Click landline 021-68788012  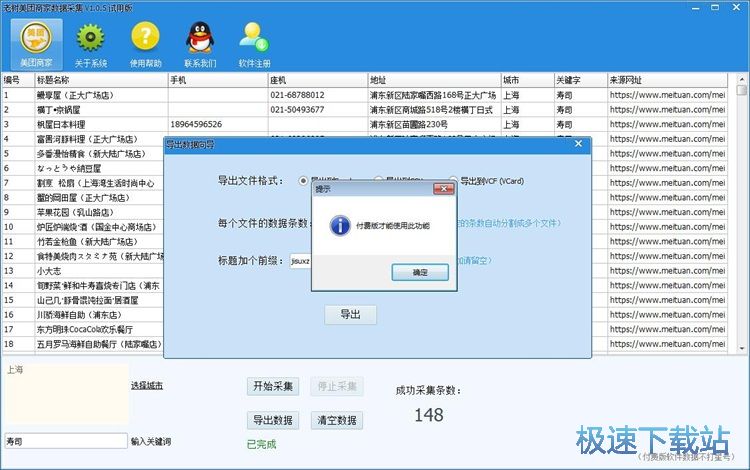coord(297,95)
